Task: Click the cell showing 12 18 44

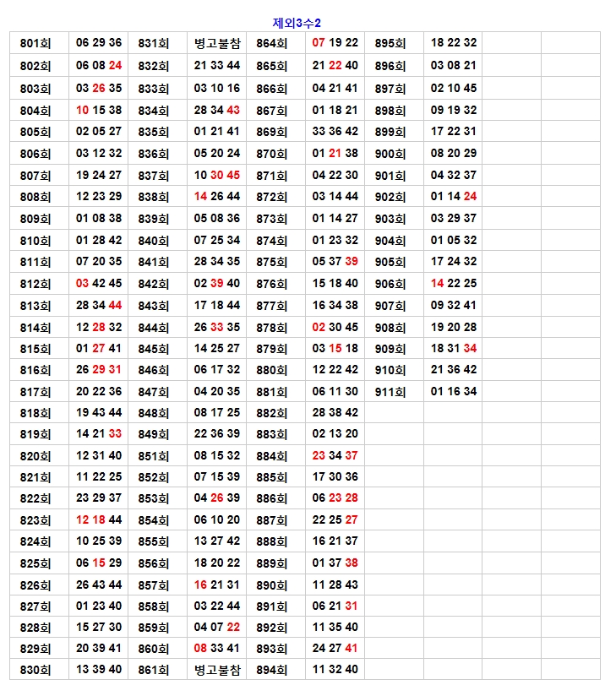Action: click(99, 520)
